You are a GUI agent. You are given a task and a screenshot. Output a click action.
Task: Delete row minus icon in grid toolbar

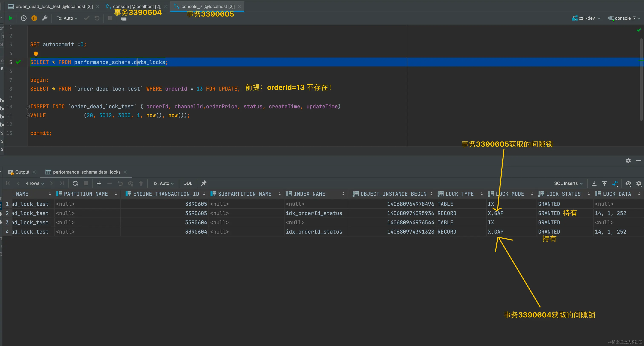pos(109,183)
